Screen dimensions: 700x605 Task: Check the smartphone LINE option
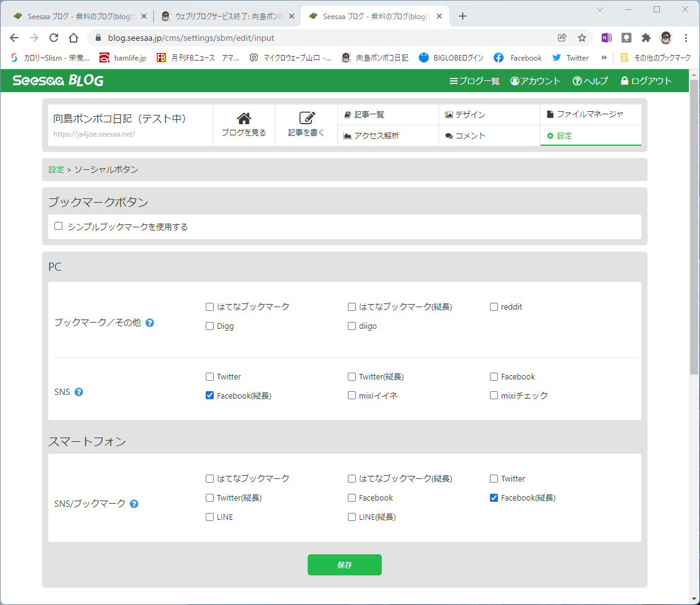(210, 517)
